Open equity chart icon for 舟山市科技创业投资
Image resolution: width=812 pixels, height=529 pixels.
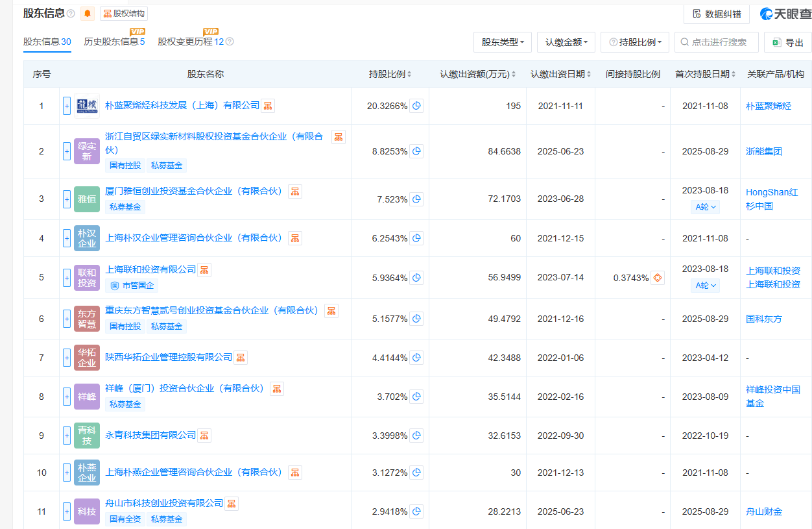point(232,503)
